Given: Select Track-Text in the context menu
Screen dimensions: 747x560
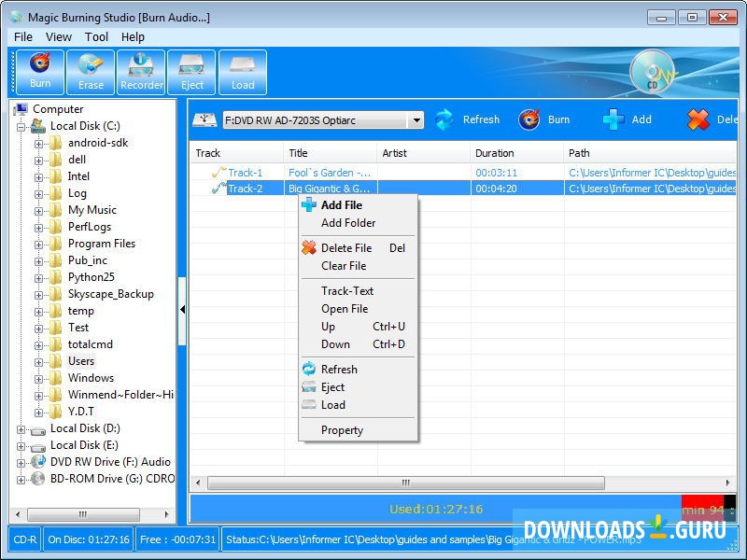Looking at the screenshot, I should [x=349, y=290].
